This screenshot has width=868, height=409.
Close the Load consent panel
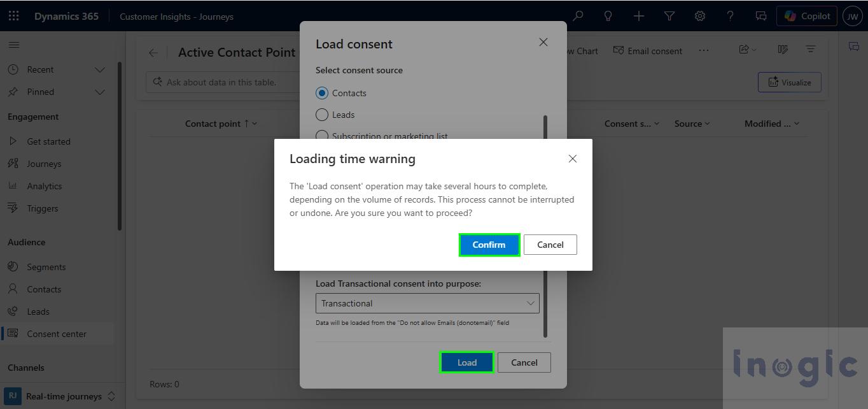[543, 42]
